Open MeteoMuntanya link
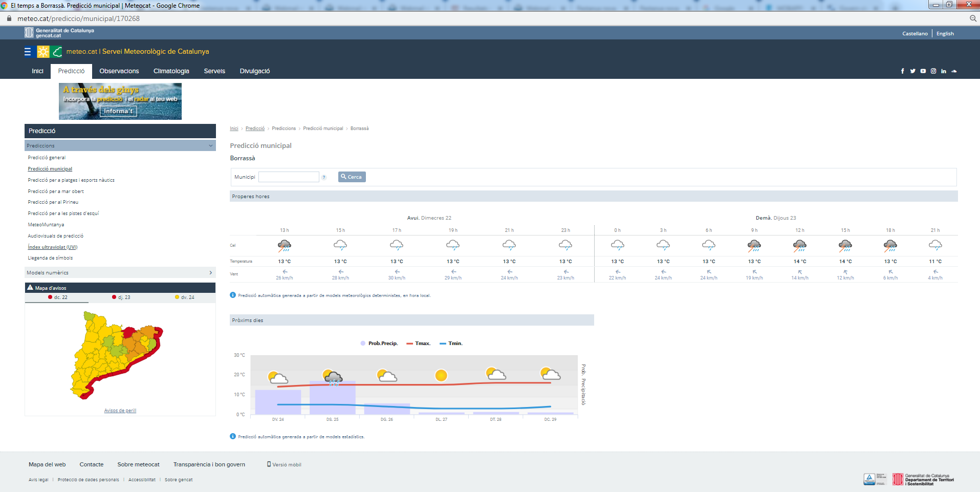980x492 pixels. (x=46, y=225)
